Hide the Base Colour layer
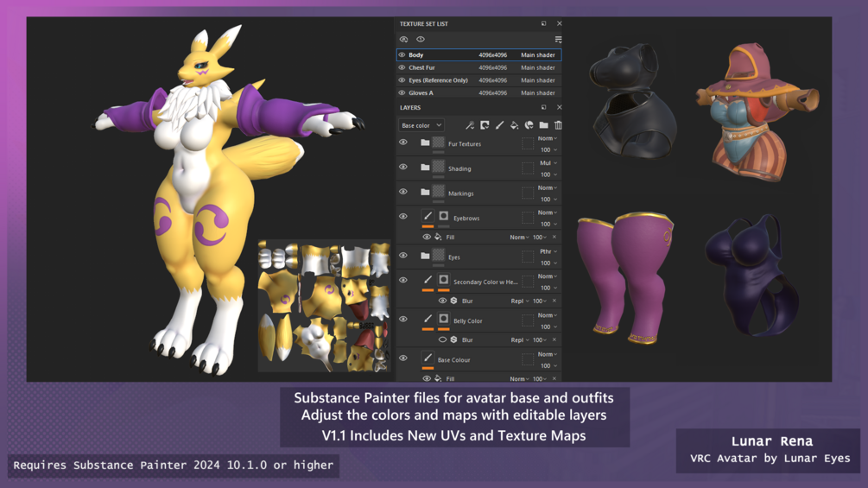 pyautogui.click(x=403, y=358)
